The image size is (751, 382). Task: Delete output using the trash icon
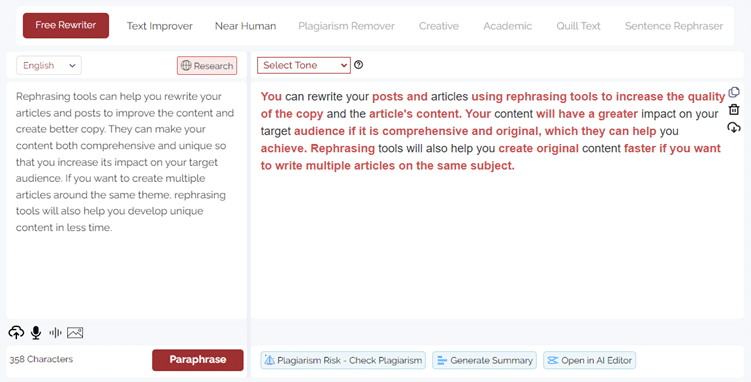pyautogui.click(x=734, y=110)
